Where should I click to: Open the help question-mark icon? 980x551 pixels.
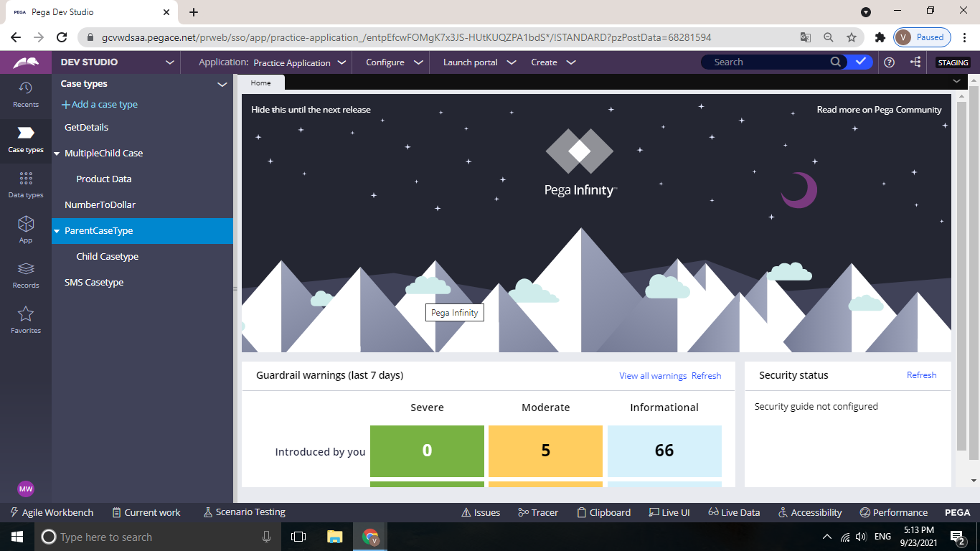(x=890, y=62)
